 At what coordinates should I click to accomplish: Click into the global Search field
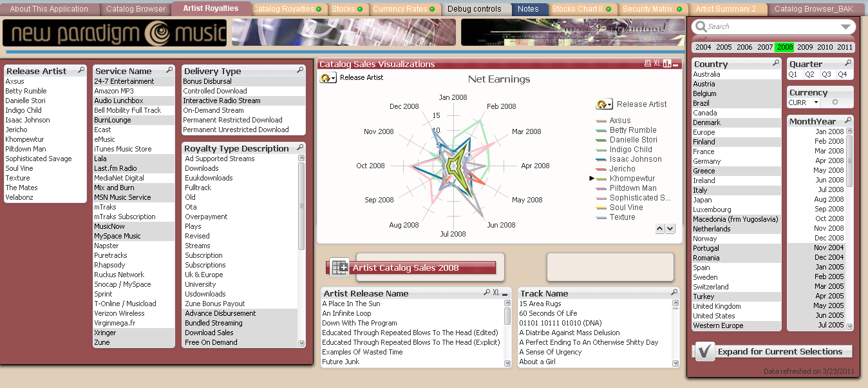coord(773,26)
